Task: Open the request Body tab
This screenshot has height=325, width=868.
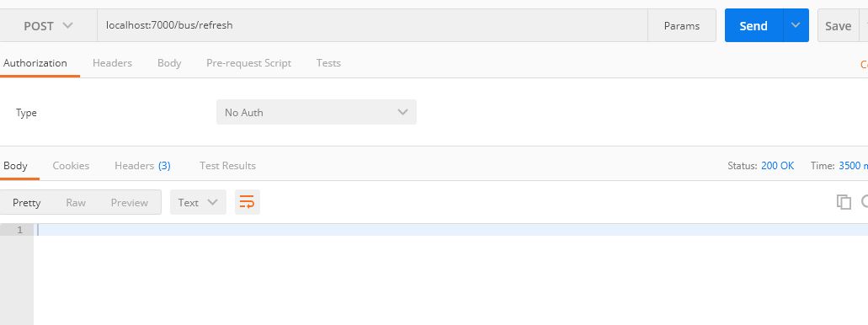Action: pyautogui.click(x=169, y=63)
